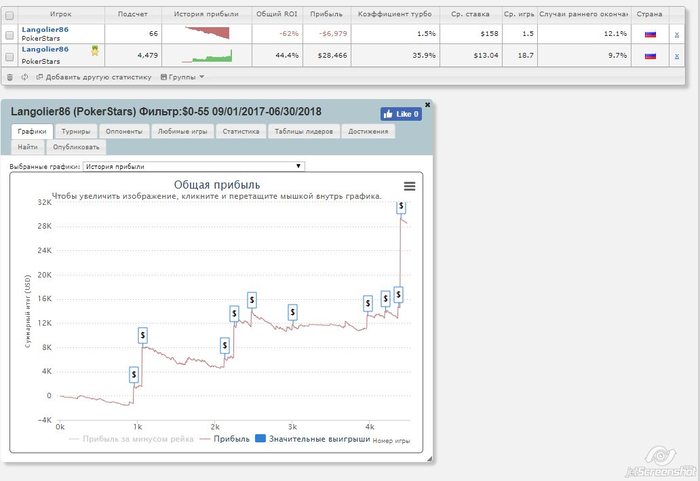Click the Russian flag in the first row
Image resolution: width=700 pixels, height=481 pixels.
[x=650, y=34]
